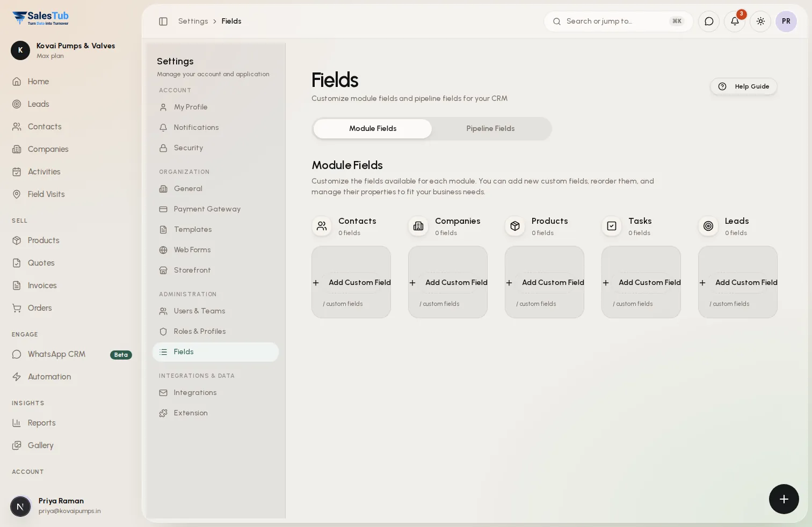Click the black plus floating button
The width and height of the screenshot is (812, 527).
pyautogui.click(x=784, y=499)
